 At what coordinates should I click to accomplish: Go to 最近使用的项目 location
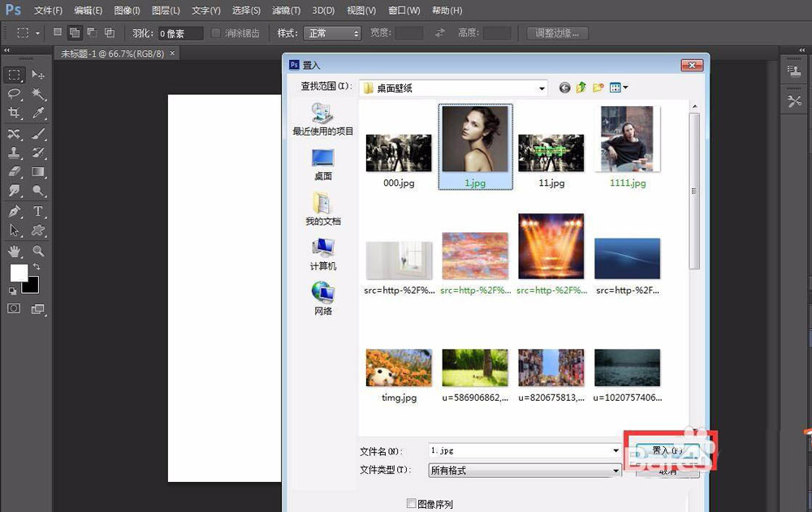[322, 119]
